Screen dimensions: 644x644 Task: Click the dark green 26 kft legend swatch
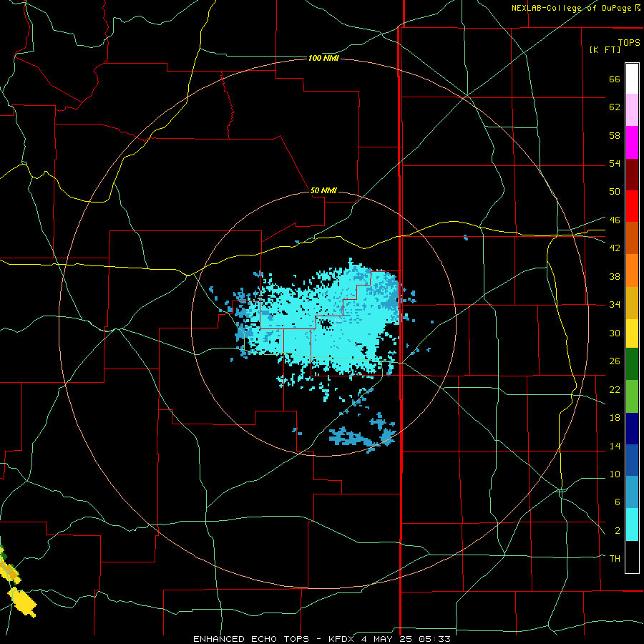(x=632, y=364)
